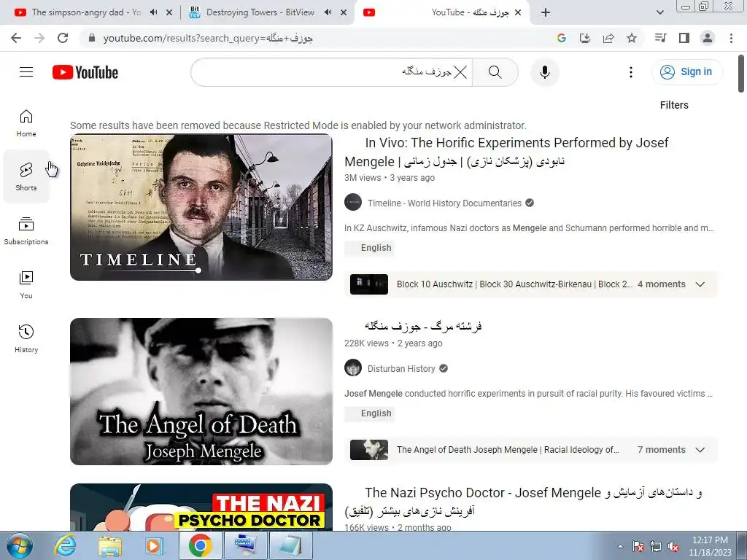747x560 pixels.
Task: Open YouTube settings three-dot menu
Action: click(631, 72)
